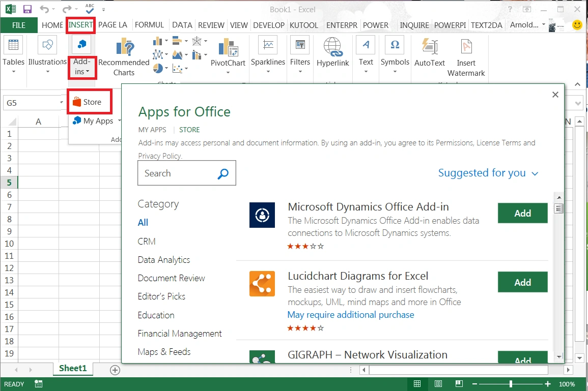
Task: Switch to MY APPS tab in dialog
Action: 152,130
